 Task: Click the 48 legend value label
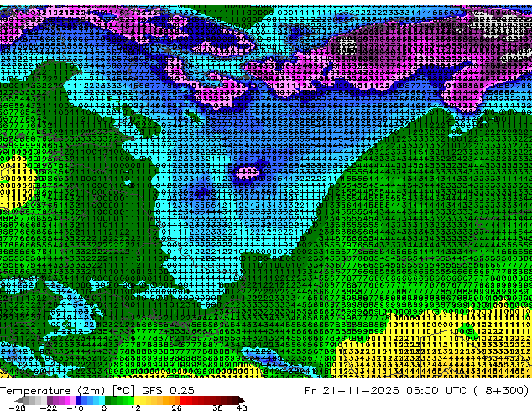(242, 408)
